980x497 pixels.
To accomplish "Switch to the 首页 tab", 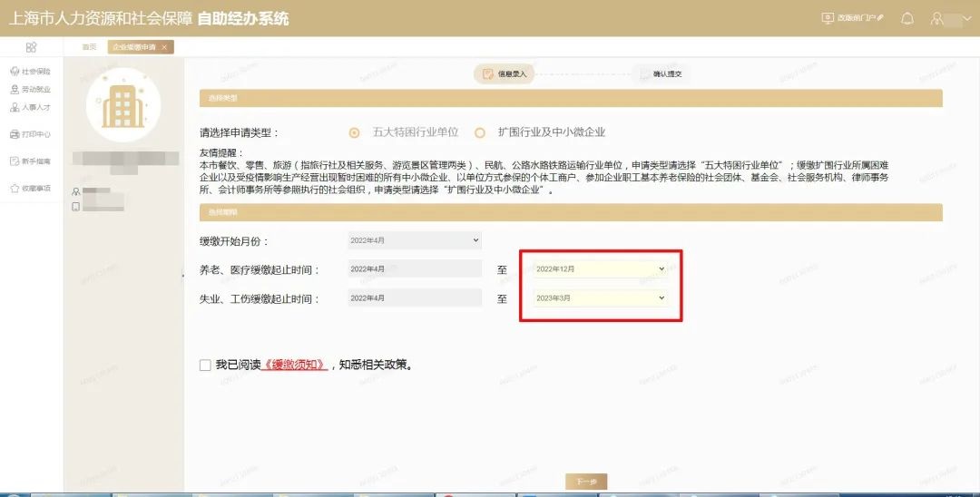I will pos(89,47).
